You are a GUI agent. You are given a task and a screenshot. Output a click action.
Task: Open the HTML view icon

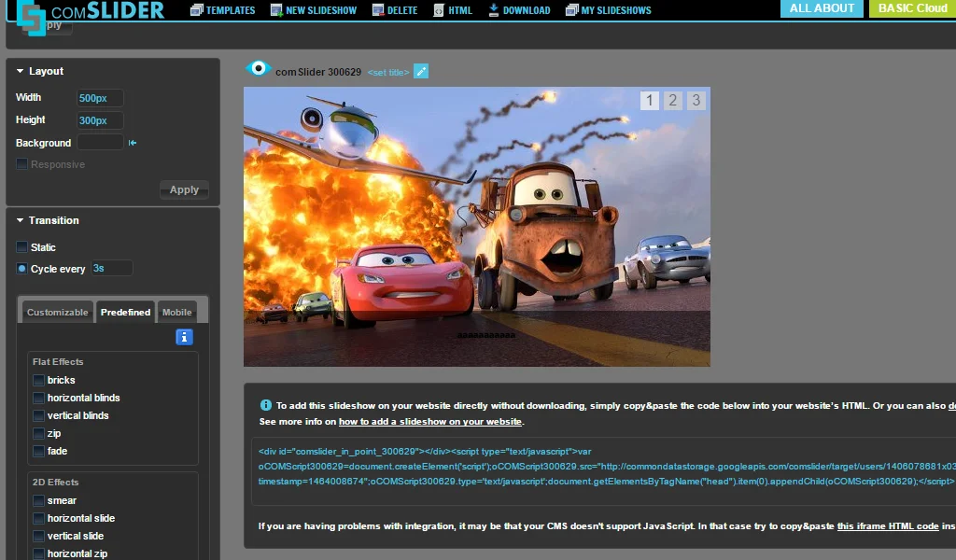[x=439, y=10]
